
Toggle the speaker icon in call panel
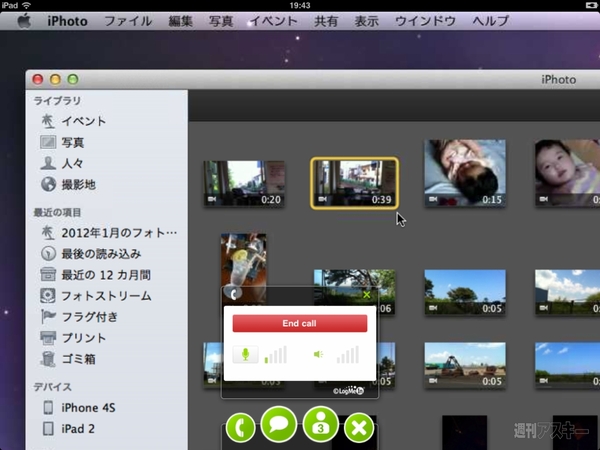pyautogui.click(x=319, y=354)
